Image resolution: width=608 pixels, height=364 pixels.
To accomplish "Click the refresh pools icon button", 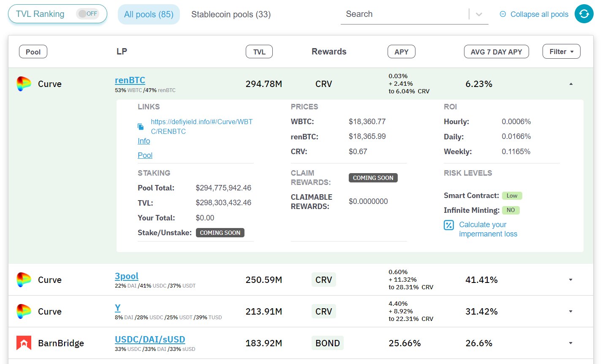I will pos(584,14).
